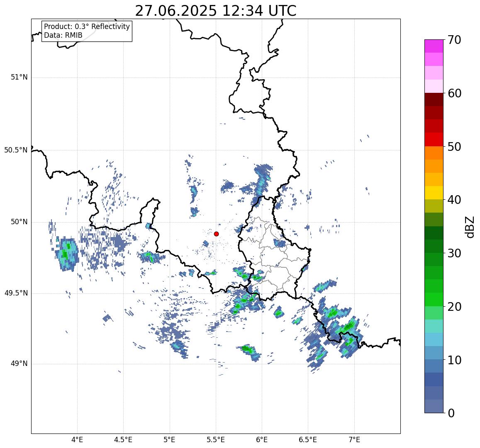480x448 pixels.
Task: Click the dark maroon colorbar segment below 60
Action: (x=434, y=100)
